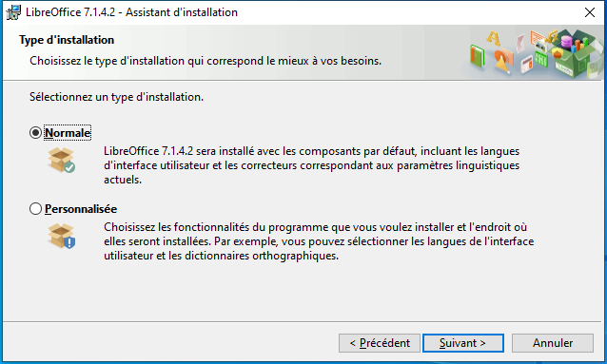Click the "Choisissez le type d'installation" subtitle
The width and height of the screenshot is (607, 364).
click(x=206, y=61)
